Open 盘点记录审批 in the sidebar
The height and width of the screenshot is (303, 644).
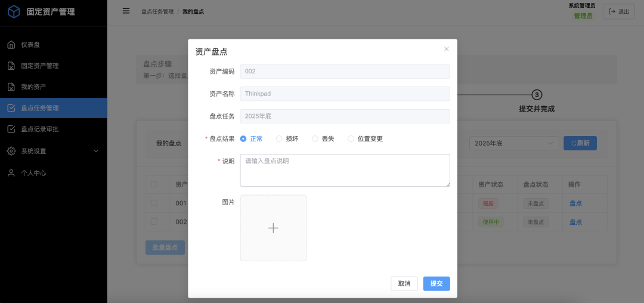click(x=54, y=129)
